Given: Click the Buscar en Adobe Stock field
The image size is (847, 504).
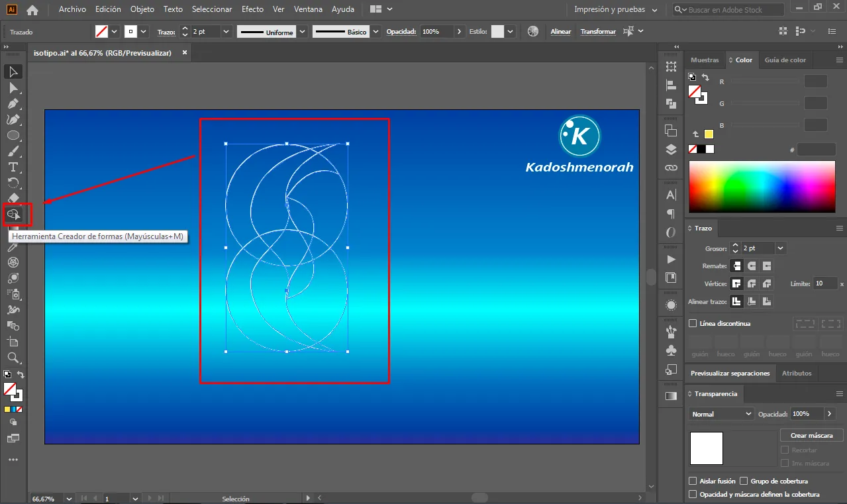Looking at the screenshot, I should tap(728, 10).
